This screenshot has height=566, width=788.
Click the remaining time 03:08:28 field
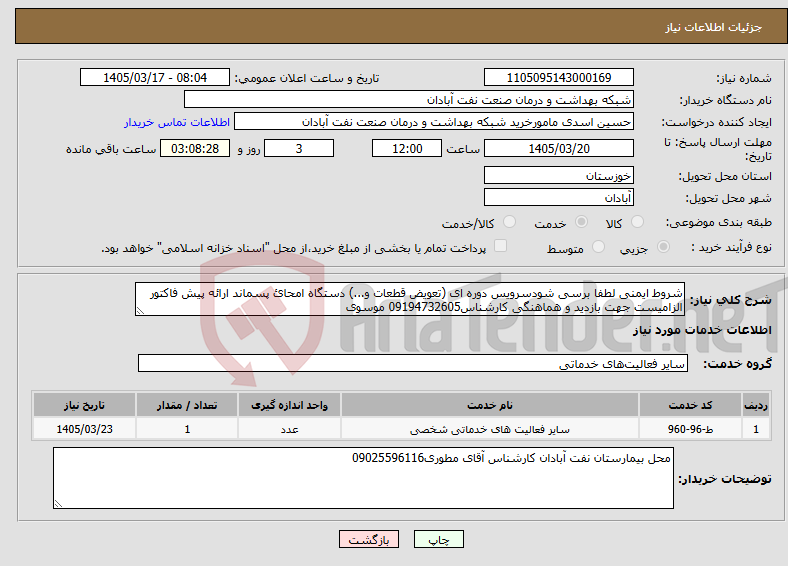tap(195, 148)
